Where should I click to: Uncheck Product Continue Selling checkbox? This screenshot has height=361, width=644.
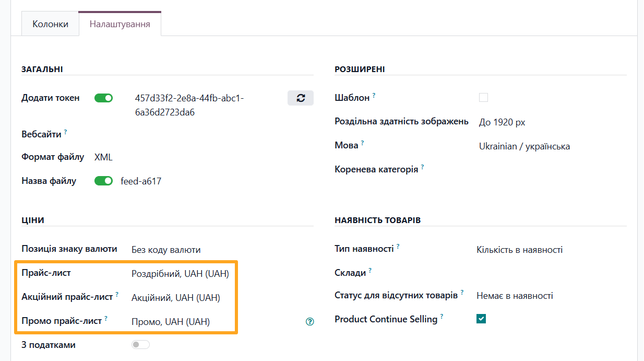tap(481, 319)
